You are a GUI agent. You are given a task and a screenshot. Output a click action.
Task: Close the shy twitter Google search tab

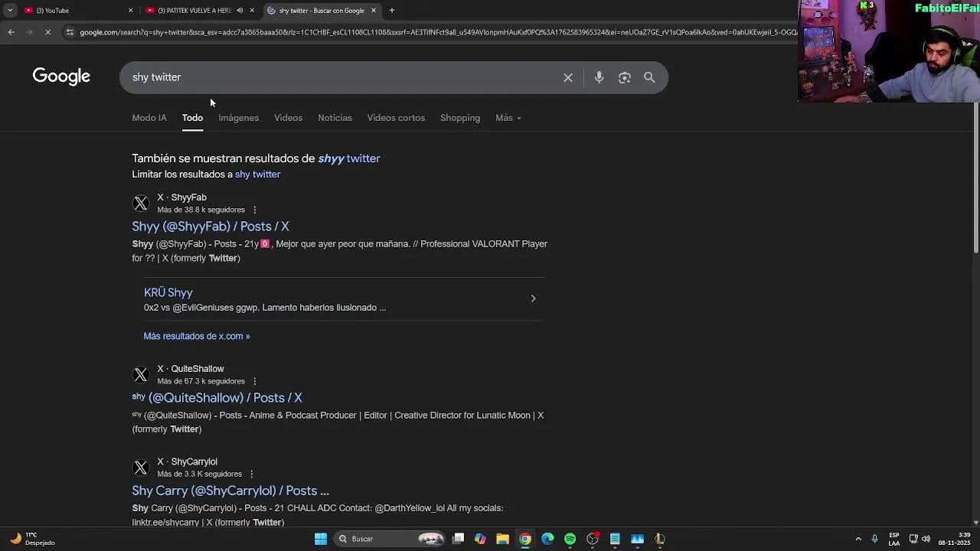coord(374,11)
